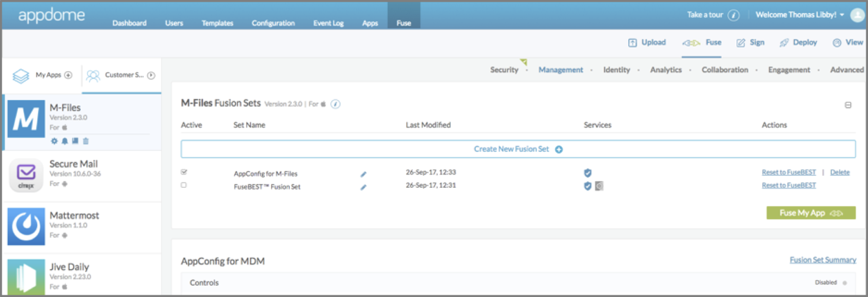Delete M-Files using the trash icon
The image size is (868, 297).
click(x=86, y=141)
